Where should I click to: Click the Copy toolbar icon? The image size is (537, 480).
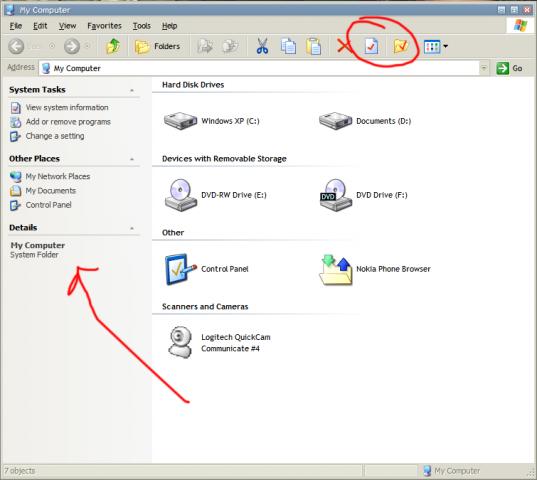coord(288,46)
